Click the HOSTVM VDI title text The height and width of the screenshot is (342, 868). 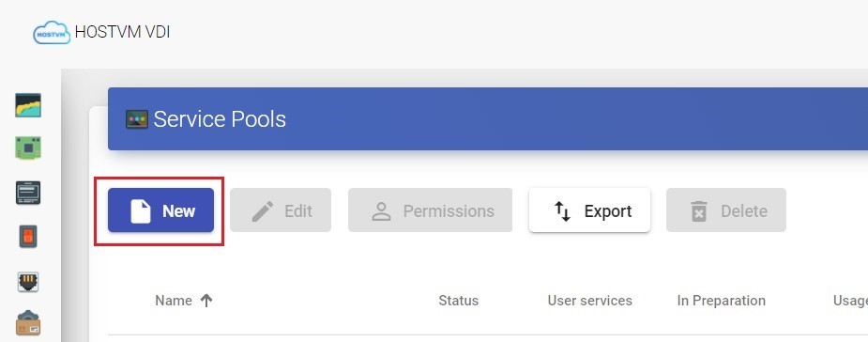[122, 32]
